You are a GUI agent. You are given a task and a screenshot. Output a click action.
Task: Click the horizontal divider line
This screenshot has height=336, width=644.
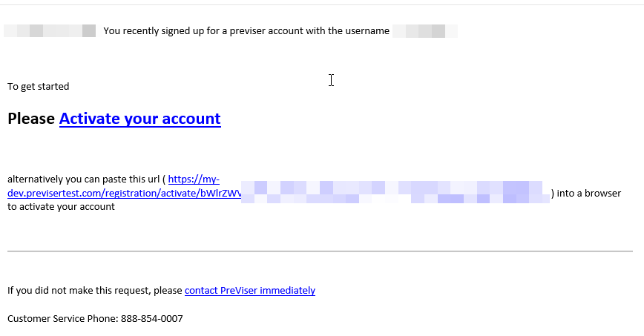(x=320, y=251)
